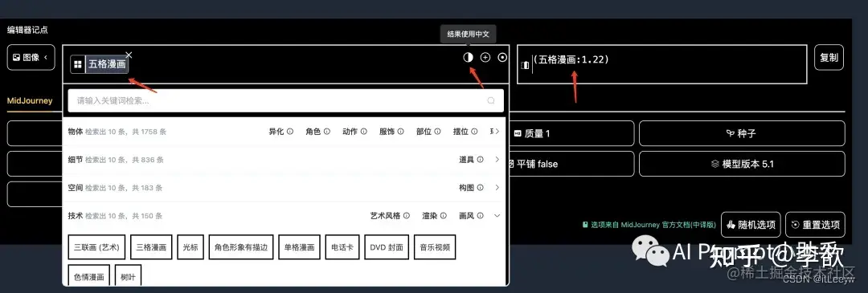
Task: Expand the 细节 category row chevron
Action: pyautogui.click(x=497, y=159)
